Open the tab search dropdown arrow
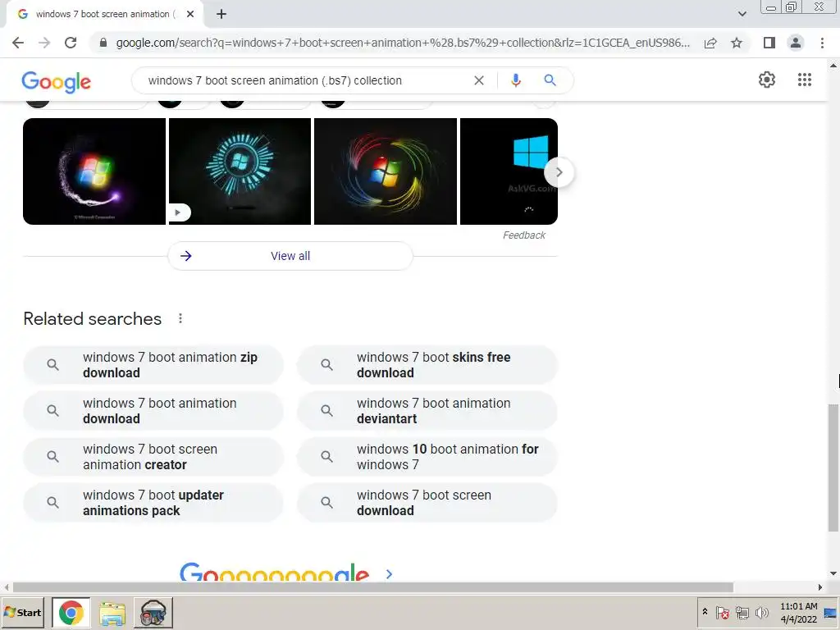Viewport: 840px width, 630px height. coord(742,14)
